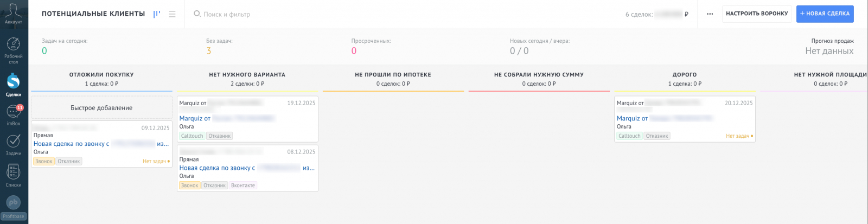Click the НОВАЯ СДЕЛКА button
868x224 pixels.
[x=825, y=14]
